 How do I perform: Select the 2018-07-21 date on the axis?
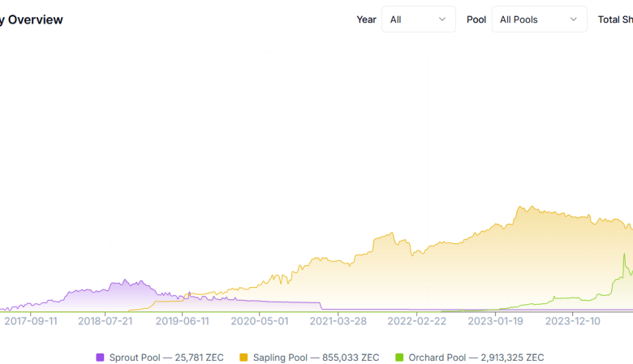pos(105,321)
